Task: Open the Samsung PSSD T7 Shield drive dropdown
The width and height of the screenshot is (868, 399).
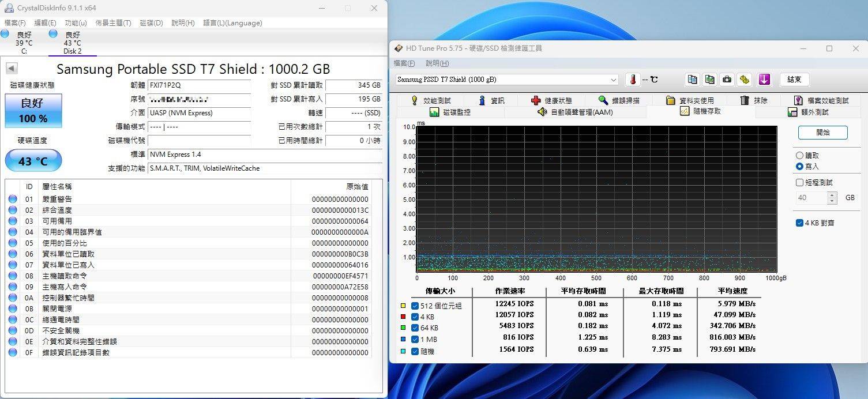Action: tap(614, 80)
